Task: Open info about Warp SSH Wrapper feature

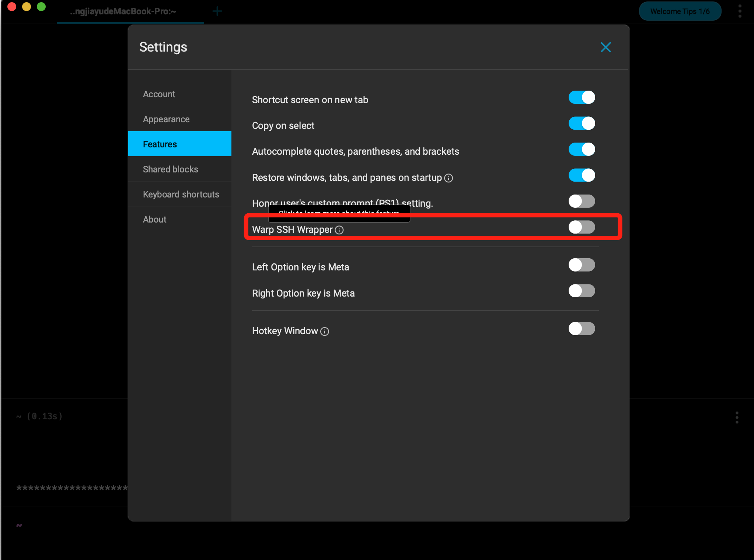Action: [x=340, y=230]
